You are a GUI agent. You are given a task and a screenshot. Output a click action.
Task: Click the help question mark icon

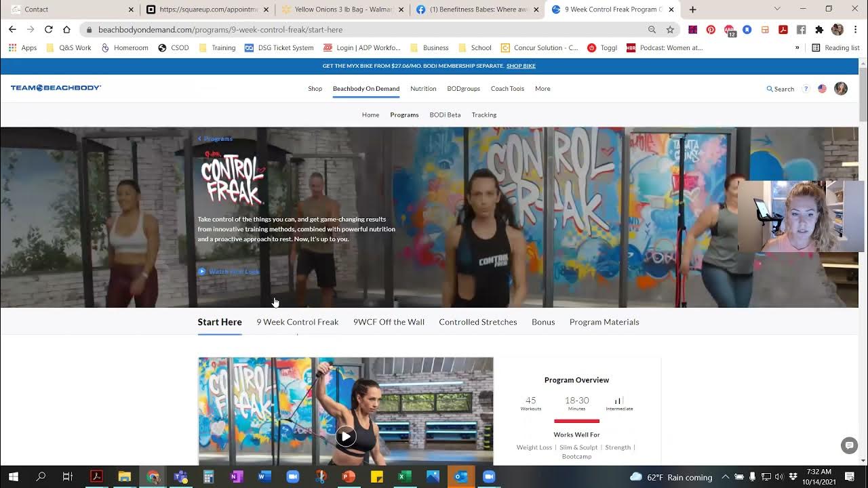coord(806,89)
